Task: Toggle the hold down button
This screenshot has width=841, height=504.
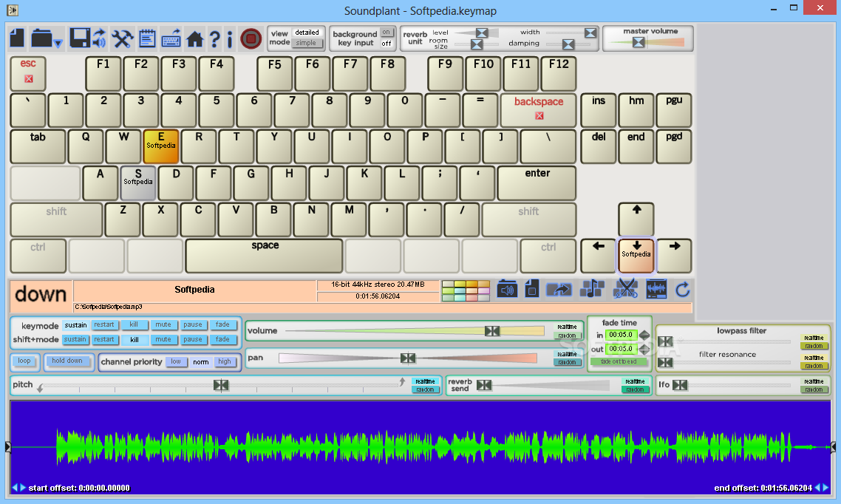Action: pos(67,361)
